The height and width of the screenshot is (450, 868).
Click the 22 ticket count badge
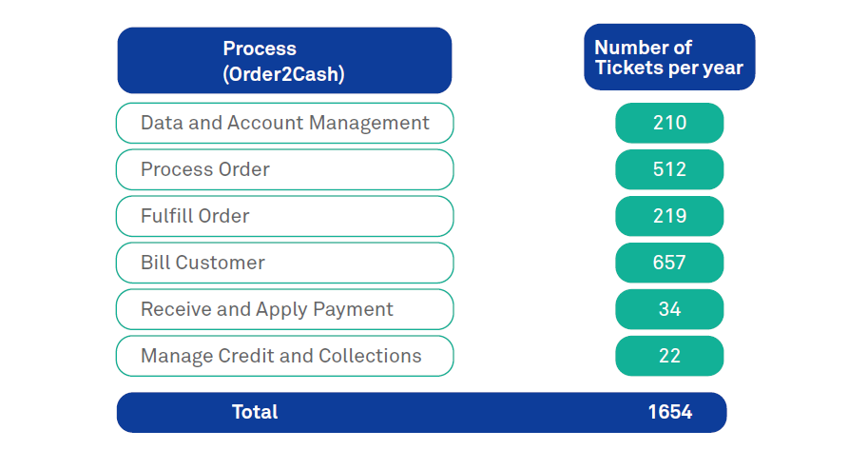click(x=669, y=356)
